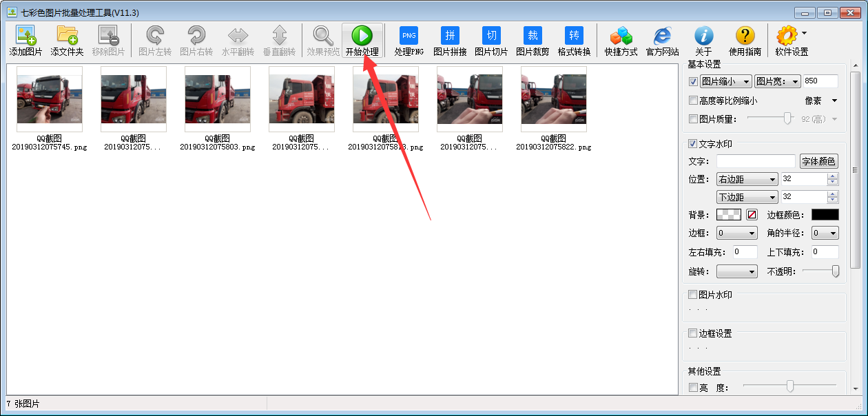Open the 格式转换 format conversion tool
868x416 pixels.
pyautogui.click(x=574, y=41)
